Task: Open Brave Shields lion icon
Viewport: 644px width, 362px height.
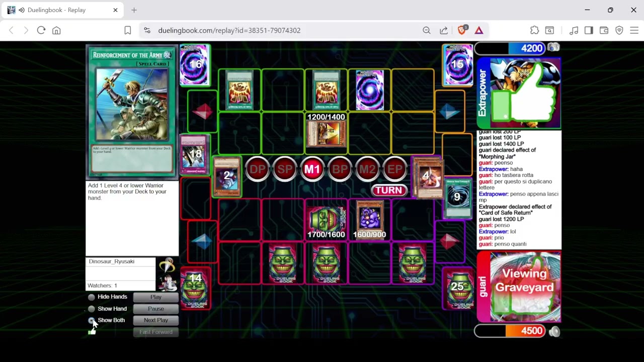Action: pos(462,30)
